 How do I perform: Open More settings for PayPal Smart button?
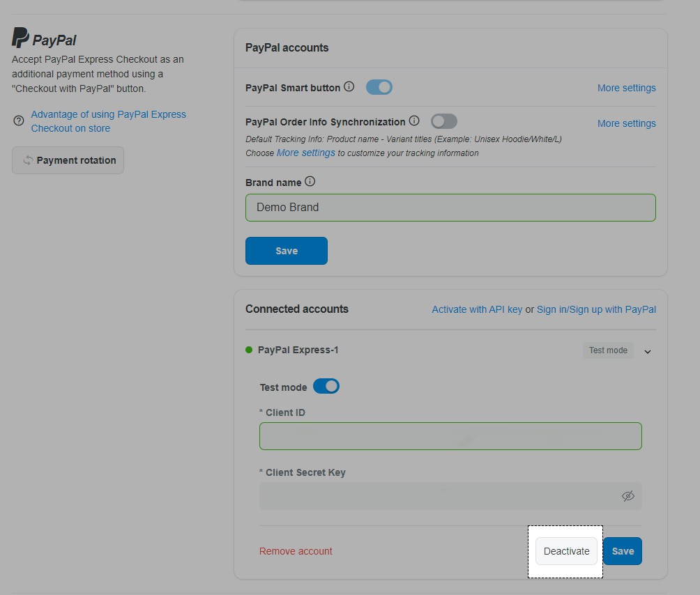[626, 88]
